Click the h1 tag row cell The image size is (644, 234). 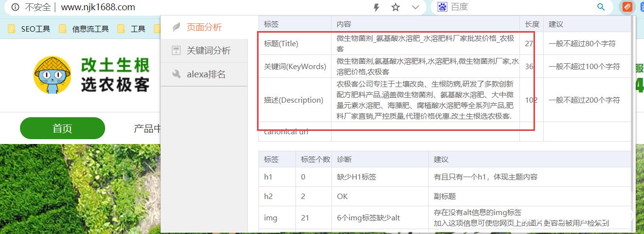(268, 177)
